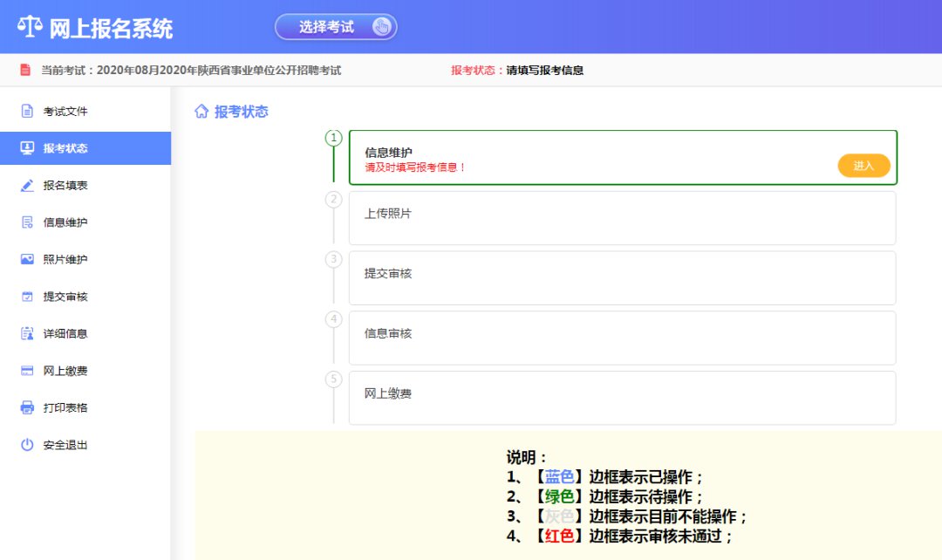Click the 网上缴费 card icon
The height and width of the screenshot is (560, 942).
[x=27, y=371]
